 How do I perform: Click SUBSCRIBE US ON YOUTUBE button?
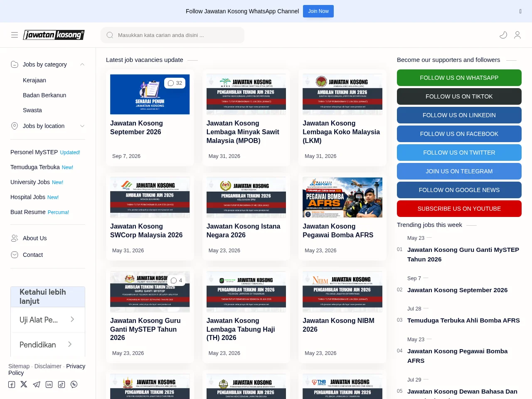pos(459,209)
